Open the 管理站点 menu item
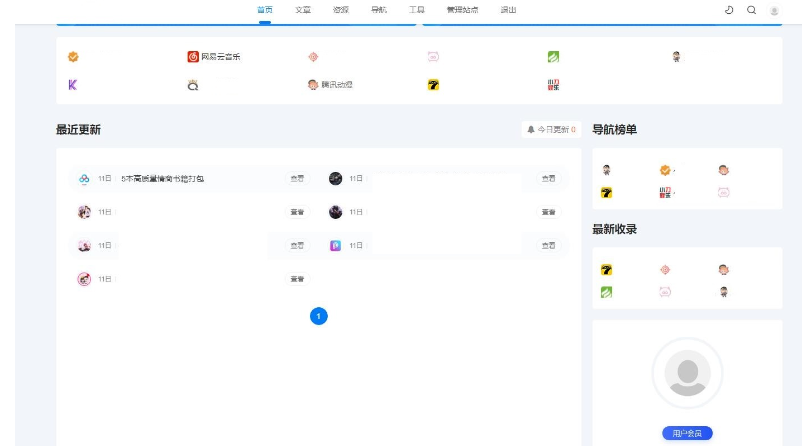Viewport: 802px width, 446px height. point(462,10)
